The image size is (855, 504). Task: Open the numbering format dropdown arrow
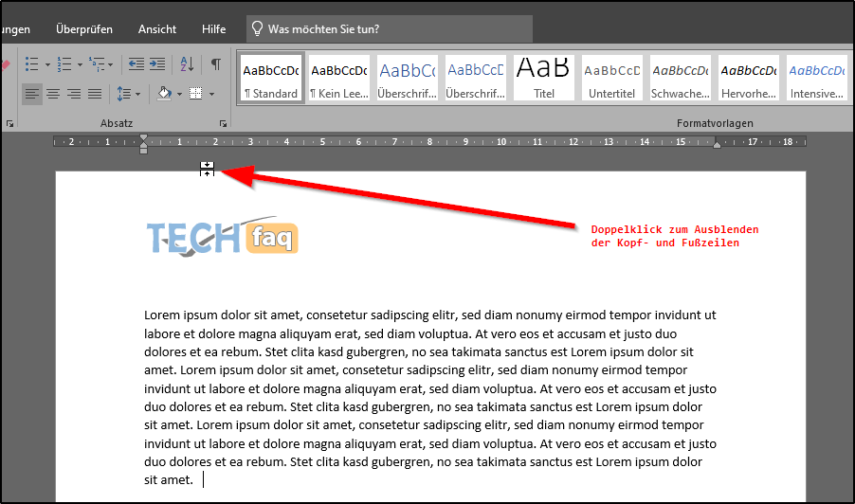click(81, 64)
